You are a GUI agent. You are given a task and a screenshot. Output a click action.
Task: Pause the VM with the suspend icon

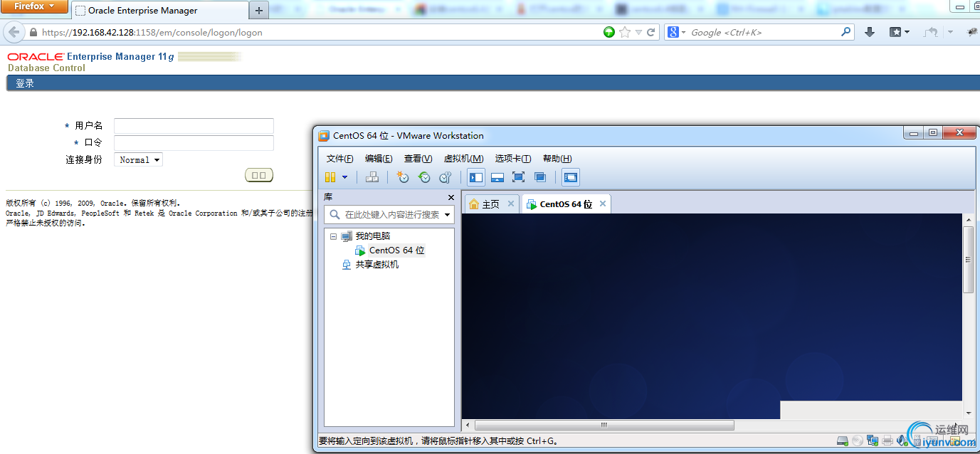pyautogui.click(x=330, y=177)
